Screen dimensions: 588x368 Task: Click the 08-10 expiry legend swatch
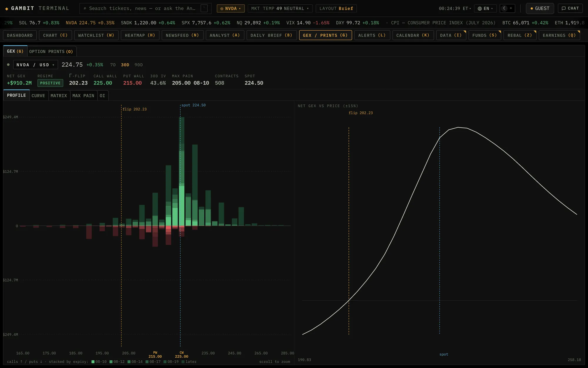pos(93,362)
